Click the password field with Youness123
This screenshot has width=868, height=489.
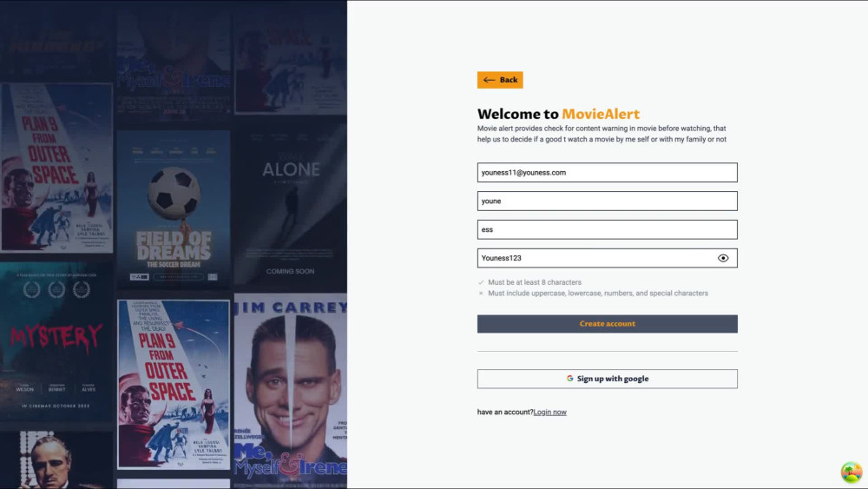(x=608, y=258)
